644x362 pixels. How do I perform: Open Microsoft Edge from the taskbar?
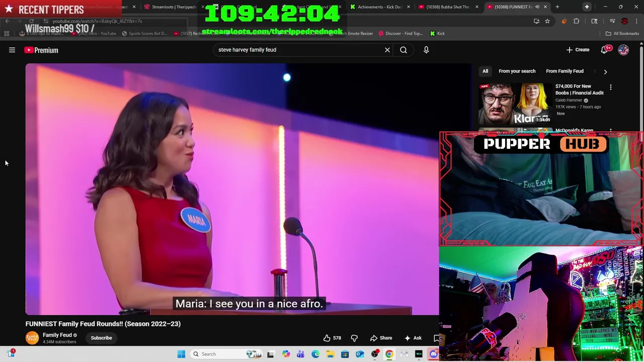(315, 354)
